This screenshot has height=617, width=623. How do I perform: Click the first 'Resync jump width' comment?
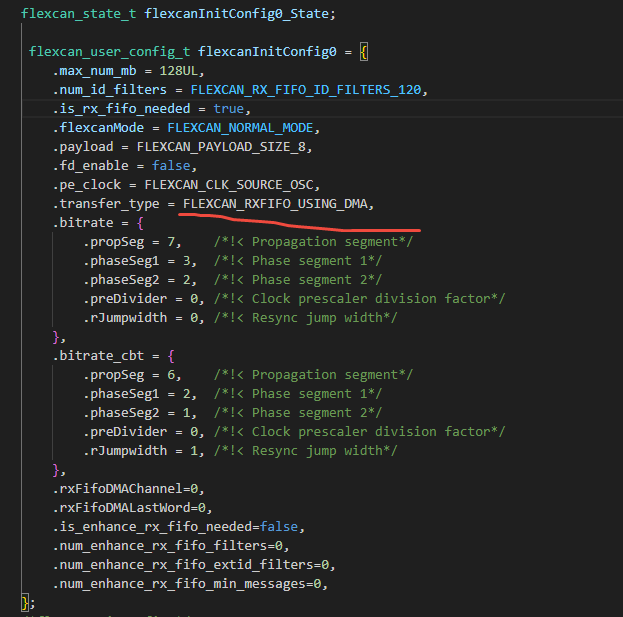[x=306, y=318]
